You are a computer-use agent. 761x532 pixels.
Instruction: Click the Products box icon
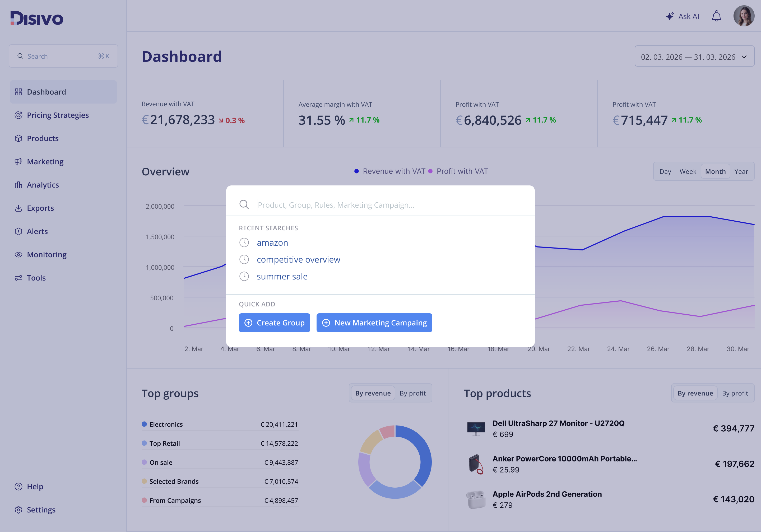[x=18, y=138]
